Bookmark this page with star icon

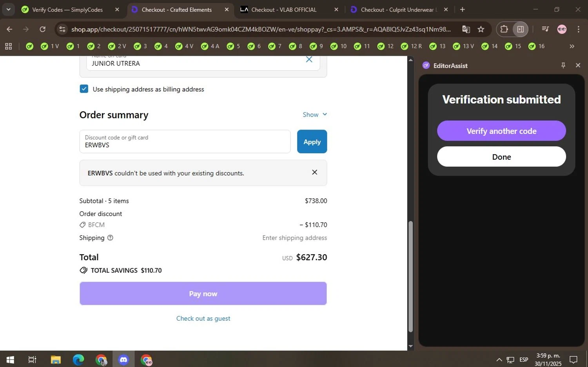pyautogui.click(x=481, y=29)
